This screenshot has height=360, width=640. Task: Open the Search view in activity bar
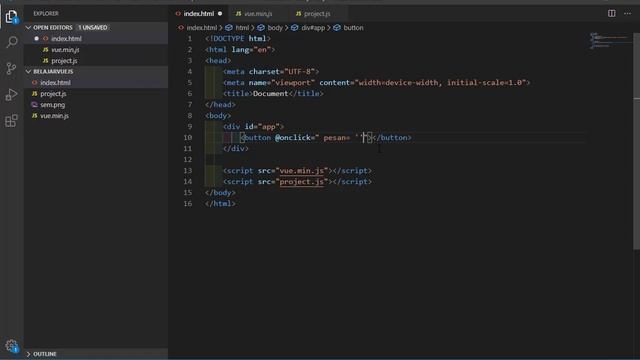[12, 42]
